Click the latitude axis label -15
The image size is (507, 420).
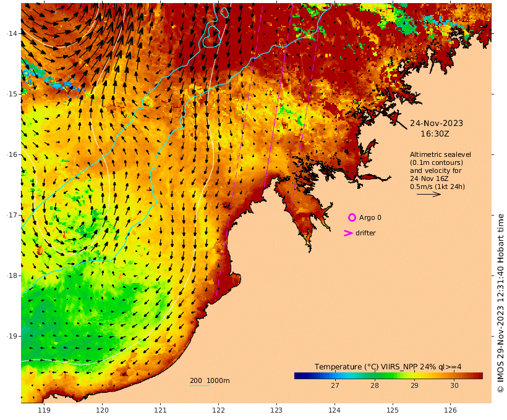pos(12,94)
